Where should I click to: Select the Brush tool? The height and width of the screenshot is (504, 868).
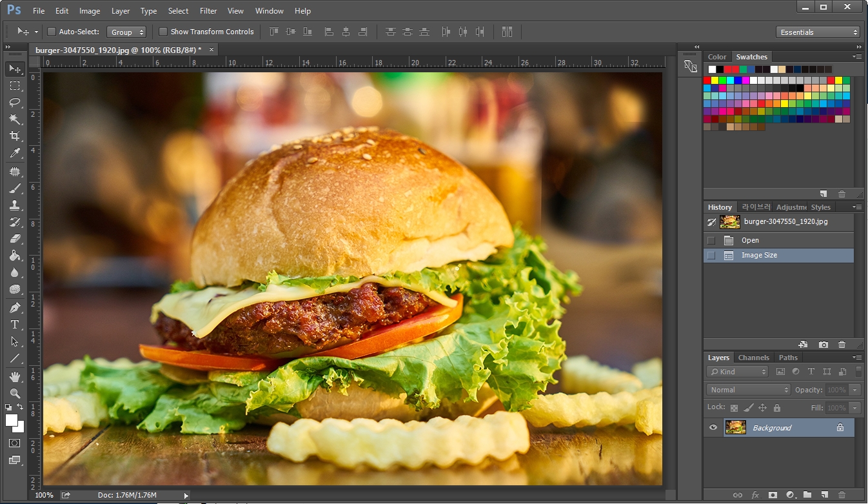click(15, 188)
